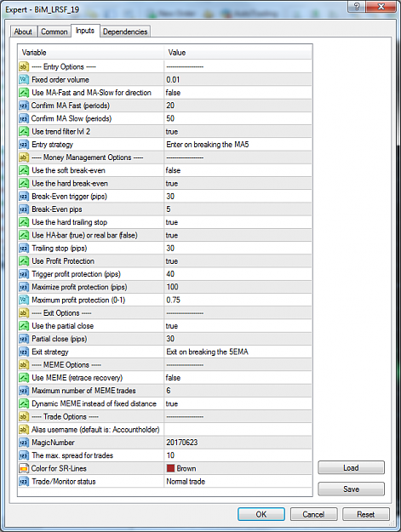The image size is (401, 532).
Task: Select 'Maximum number of MEME trades' label
Action: (x=83, y=391)
